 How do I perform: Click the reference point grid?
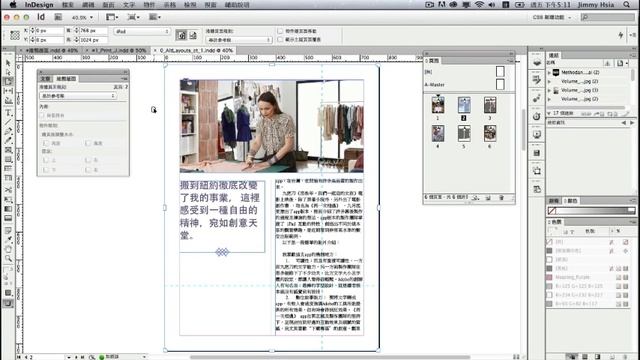tap(15, 36)
